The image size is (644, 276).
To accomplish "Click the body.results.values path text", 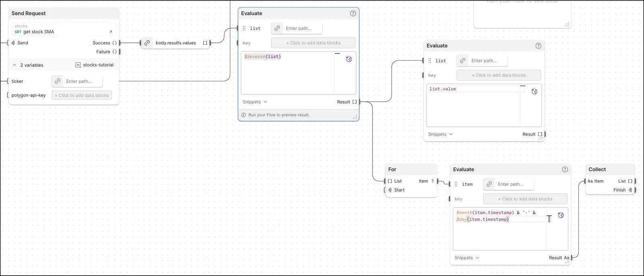I will click(176, 43).
